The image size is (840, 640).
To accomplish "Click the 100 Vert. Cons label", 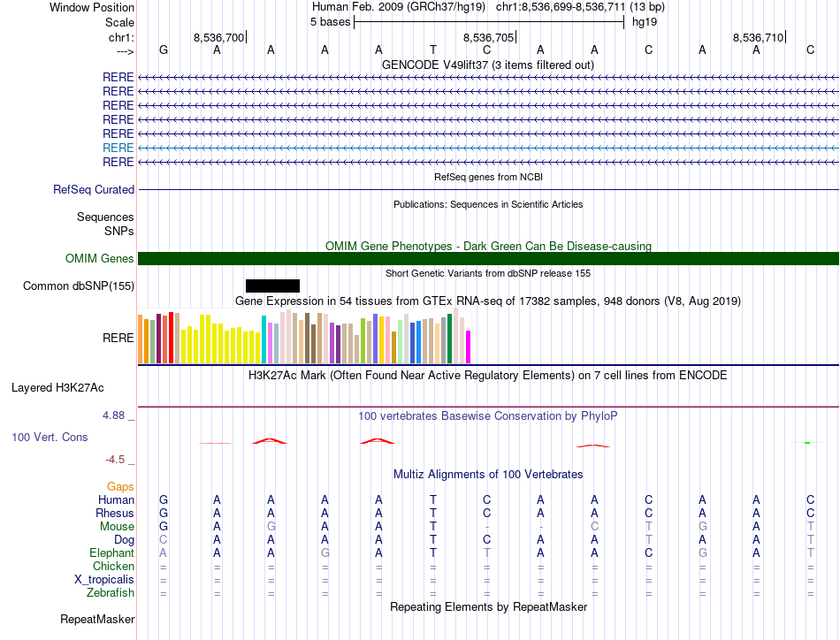I will (50, 437).
